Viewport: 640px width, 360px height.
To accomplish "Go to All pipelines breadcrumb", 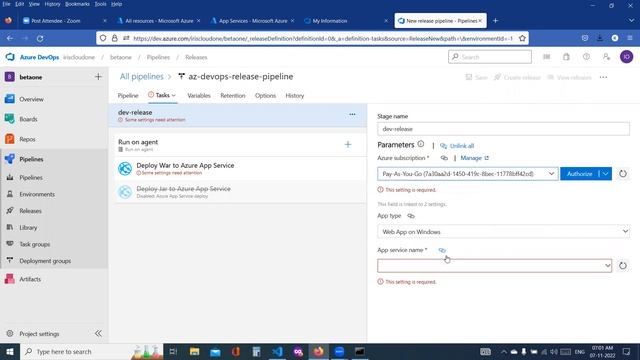I will point(141,77).
